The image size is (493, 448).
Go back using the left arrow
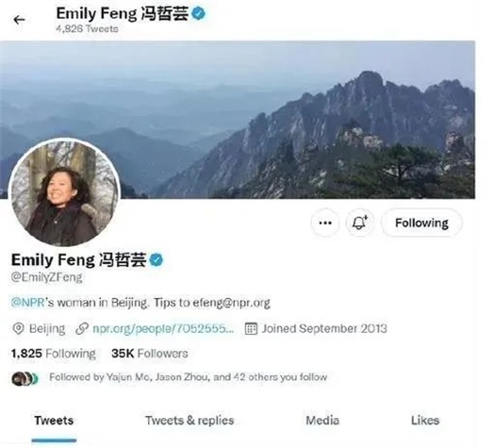pyautogui.click(x=19, y=20)
